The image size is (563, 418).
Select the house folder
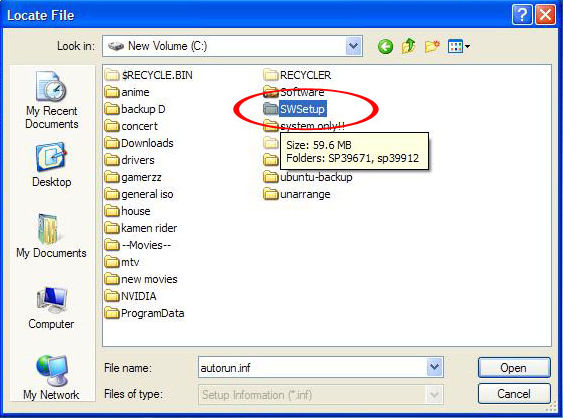[128, 211]
